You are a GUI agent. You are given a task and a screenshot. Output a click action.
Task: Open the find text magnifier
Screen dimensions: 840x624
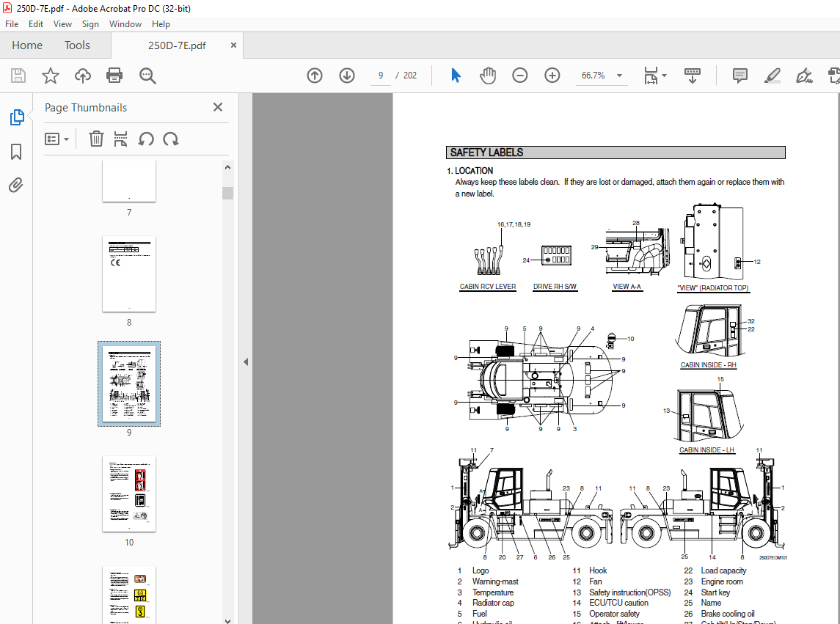click(x=147, y=76)
